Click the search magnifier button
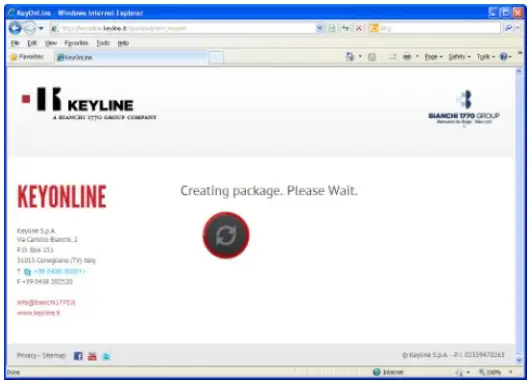 508,28
